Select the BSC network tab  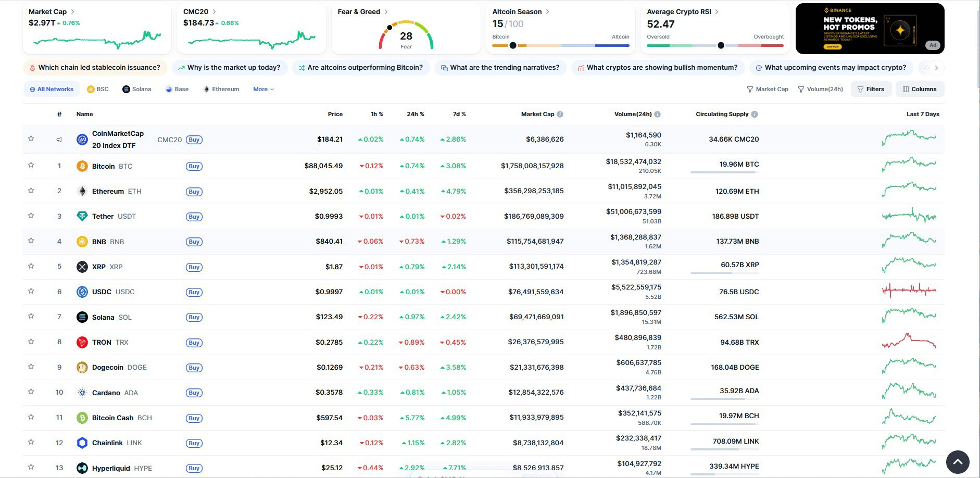click(x=98, y=90)
